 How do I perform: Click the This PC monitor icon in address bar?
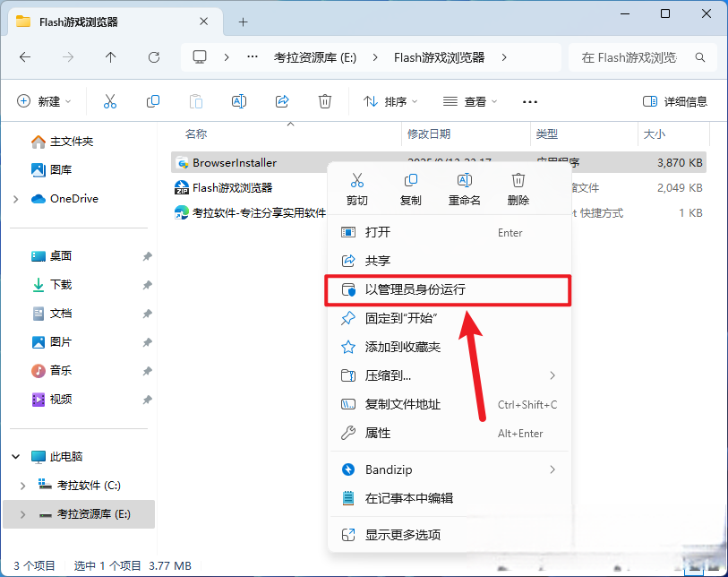point(200,57)
